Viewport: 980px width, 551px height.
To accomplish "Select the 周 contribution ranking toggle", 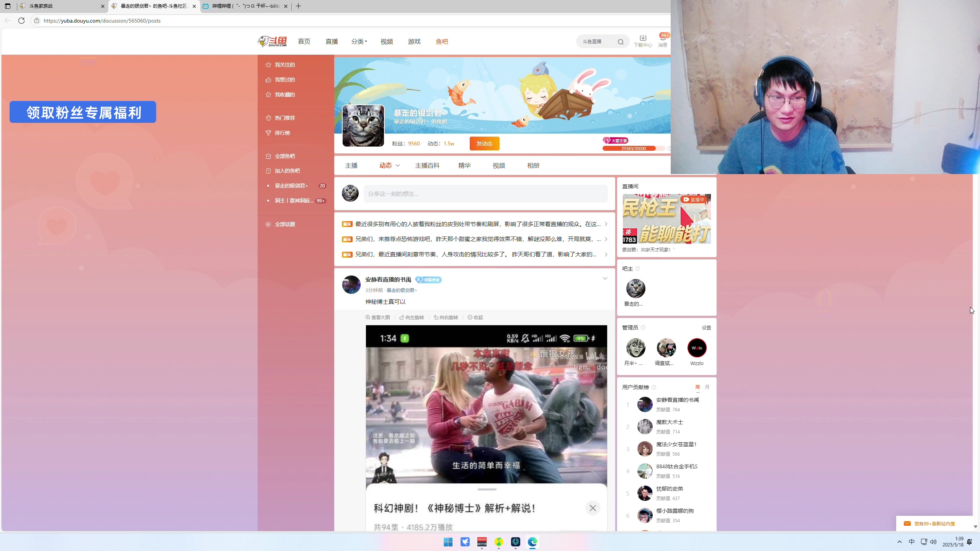I will 697,387.
